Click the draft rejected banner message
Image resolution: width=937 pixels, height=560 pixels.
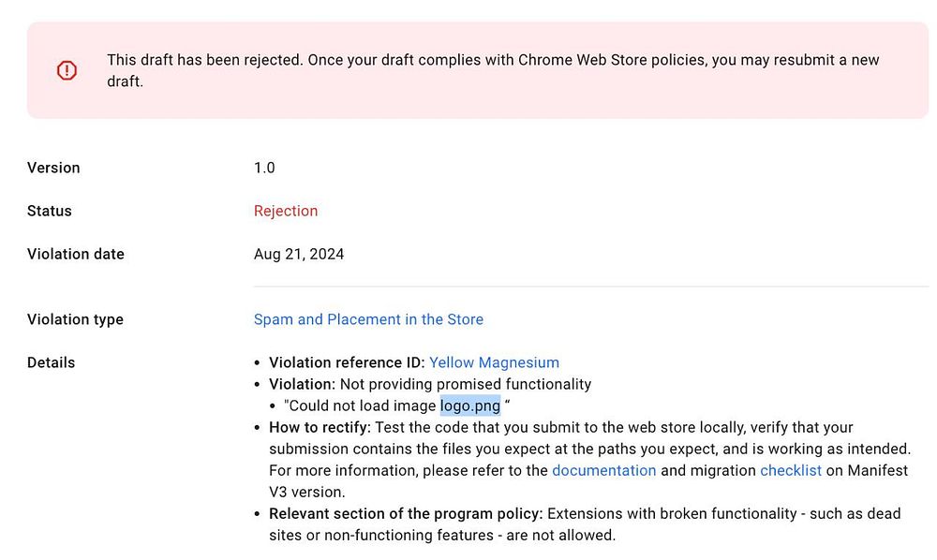pos(492,70)
